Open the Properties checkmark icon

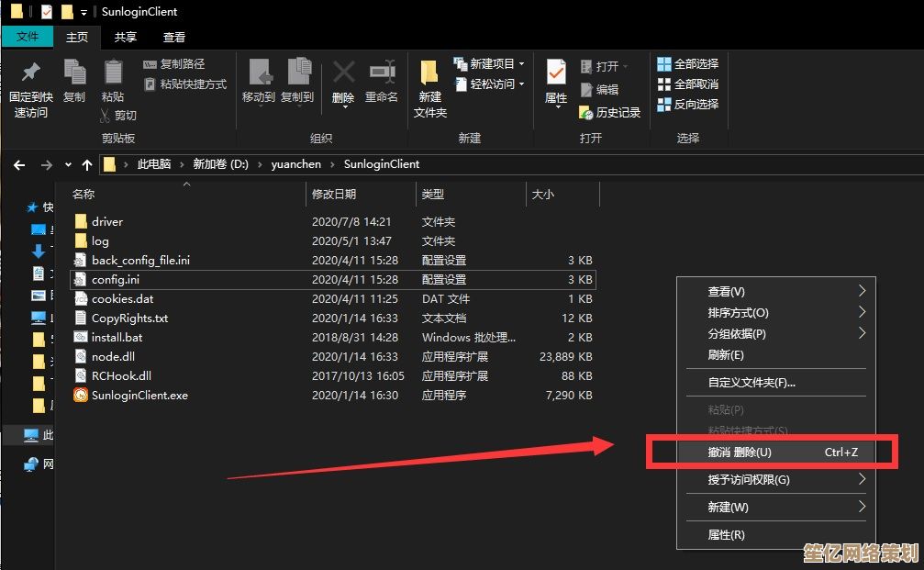pyautogui.click(x=556, y=73)
